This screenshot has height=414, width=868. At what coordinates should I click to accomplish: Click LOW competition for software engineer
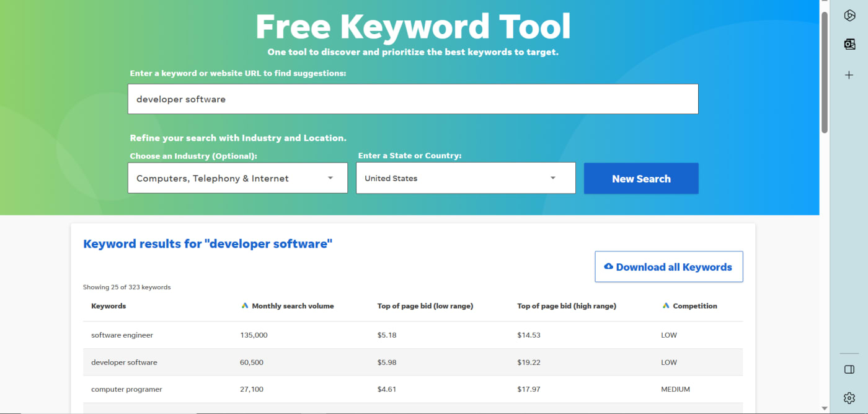pos(669,335)
